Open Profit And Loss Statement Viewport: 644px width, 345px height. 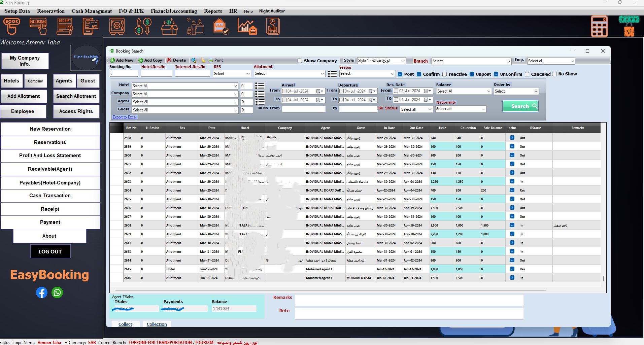coord(50,156)
